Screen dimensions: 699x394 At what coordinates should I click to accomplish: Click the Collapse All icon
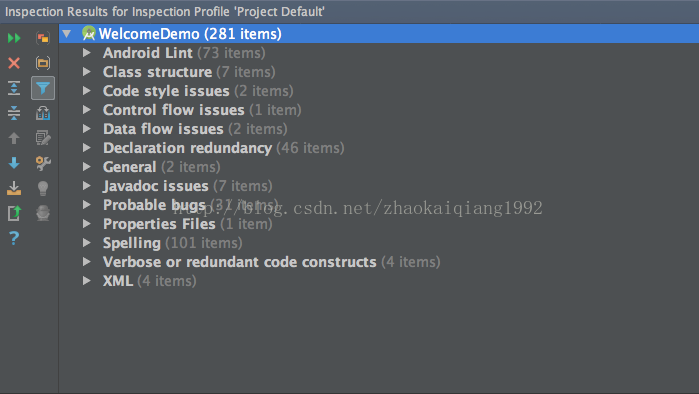(x=14, y=113)
